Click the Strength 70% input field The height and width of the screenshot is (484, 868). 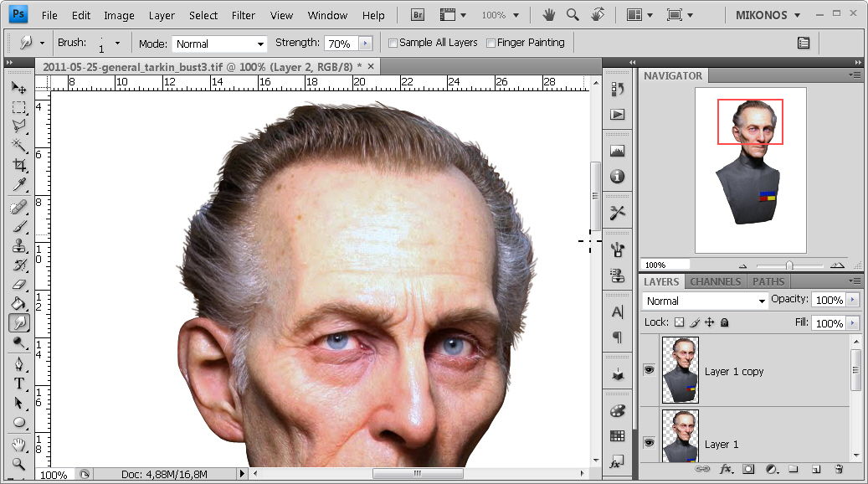(342, 44)
